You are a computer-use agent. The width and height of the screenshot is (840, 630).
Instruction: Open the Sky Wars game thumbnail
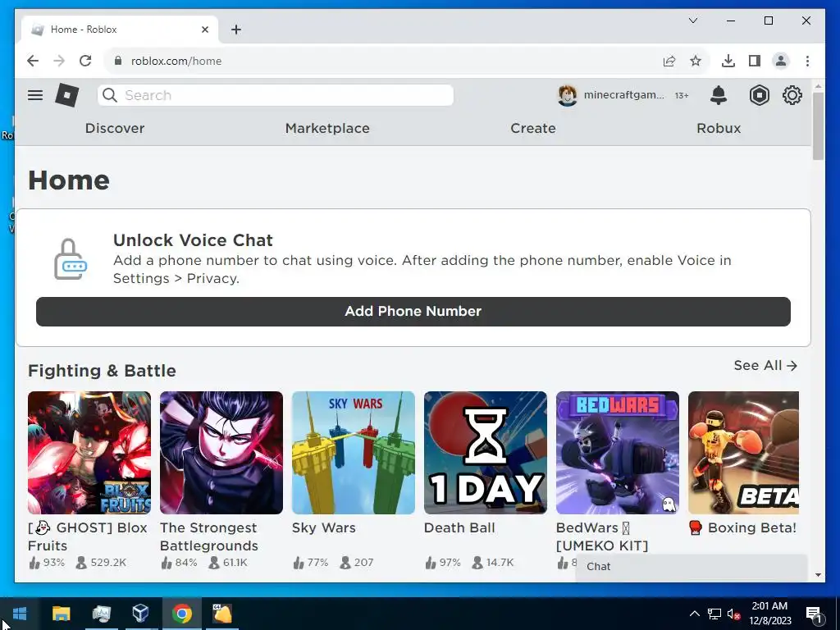[x=354, y=453]
